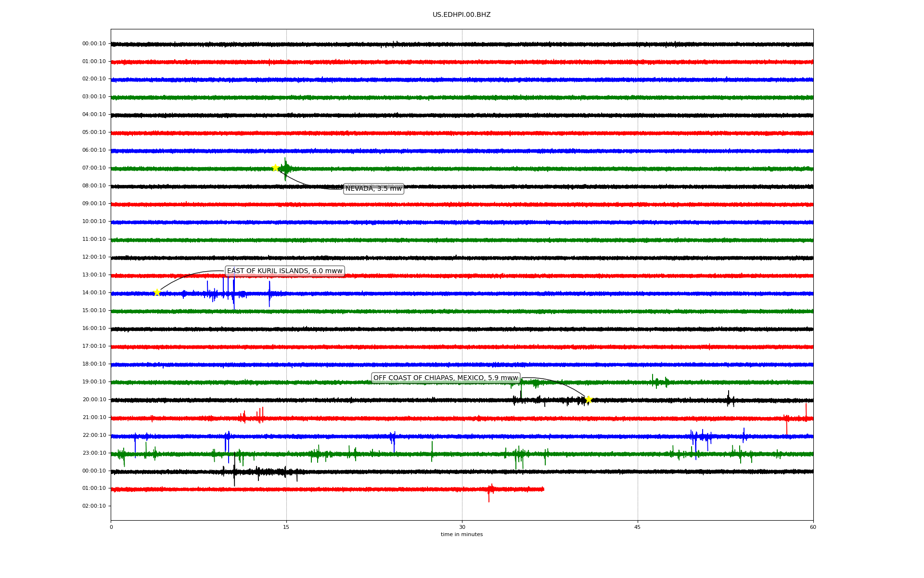Click the 06:00:10 time label

[x=94, y=150]
